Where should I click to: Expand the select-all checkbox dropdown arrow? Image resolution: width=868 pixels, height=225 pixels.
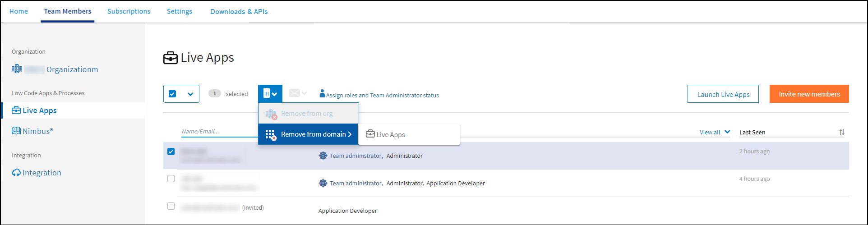[190, 94]
